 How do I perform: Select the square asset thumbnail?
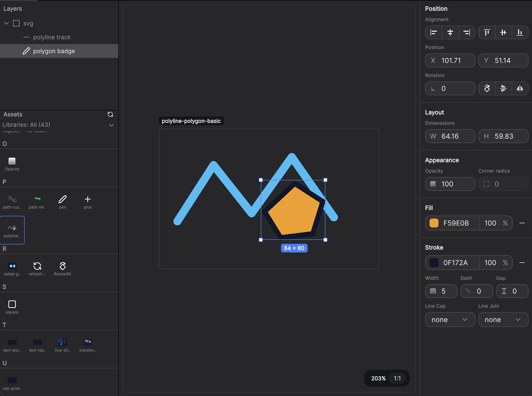click(x=12, y=304)
